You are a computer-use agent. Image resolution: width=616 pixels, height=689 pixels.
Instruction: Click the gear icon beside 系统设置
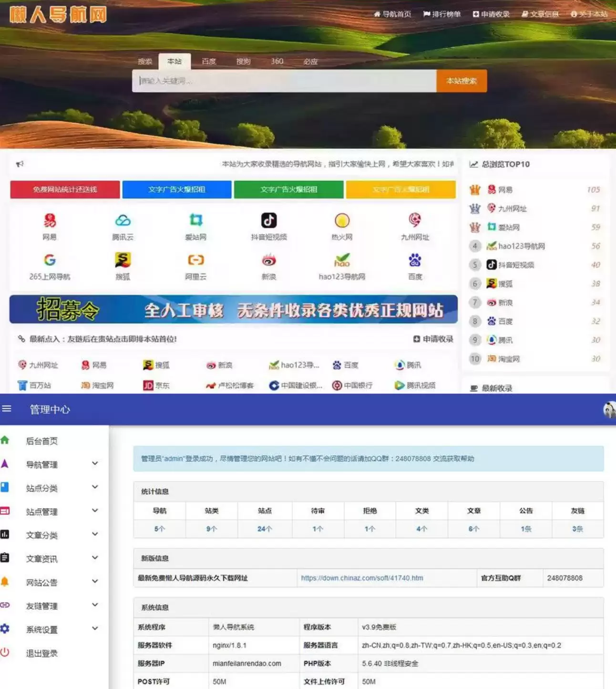[5, 628]
